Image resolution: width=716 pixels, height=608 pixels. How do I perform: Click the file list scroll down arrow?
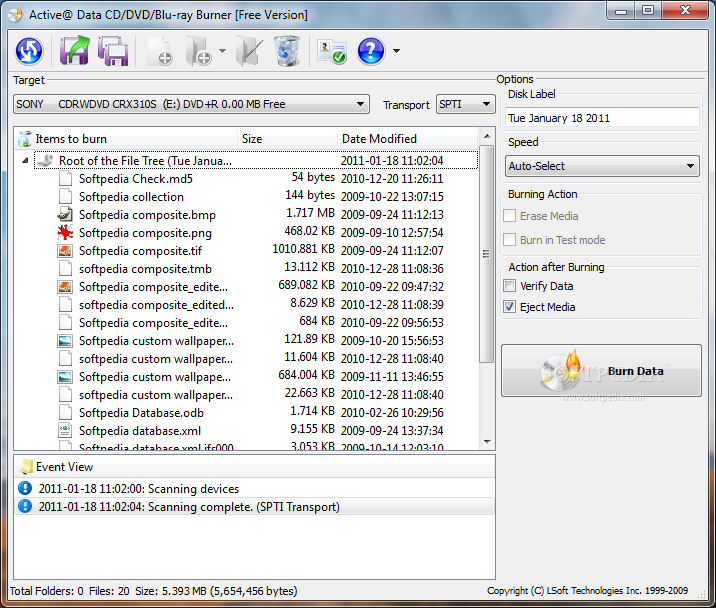click(487, 442)
